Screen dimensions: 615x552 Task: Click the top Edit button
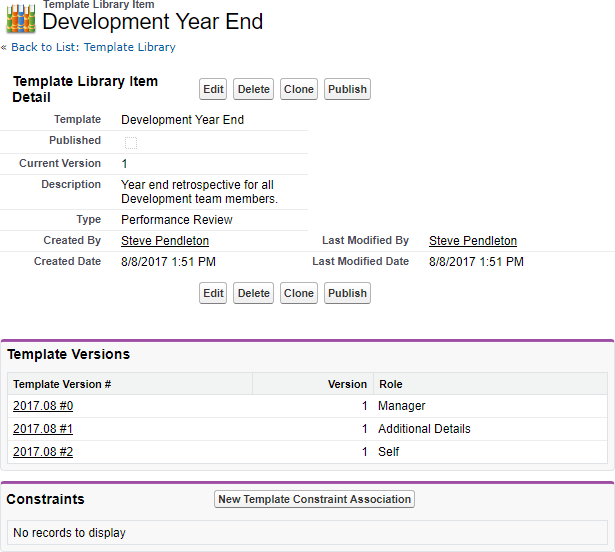click(x=213, y=89)
